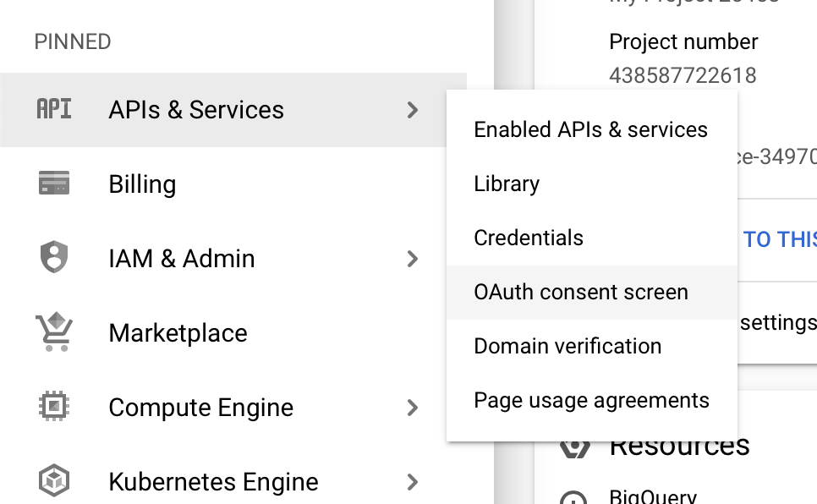The width and height of the screenshot is (817, 504).
Task: Click the Marketplace shopping cart icon
Action: (54, 332)
